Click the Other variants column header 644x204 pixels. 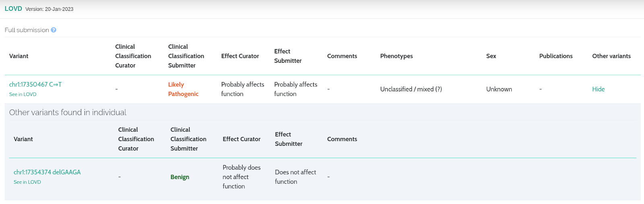pos(611,56)
